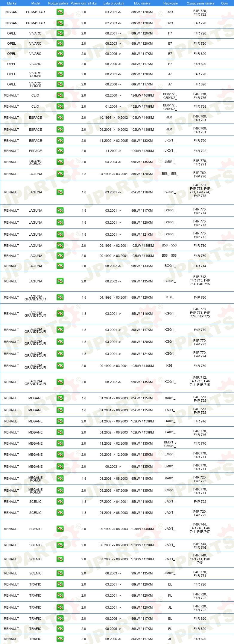The image size is (234, 644).
Task: Click 'F4R 744, F4R 746' engine code cell
Action: pyautogui.click(x=200, y=546)
